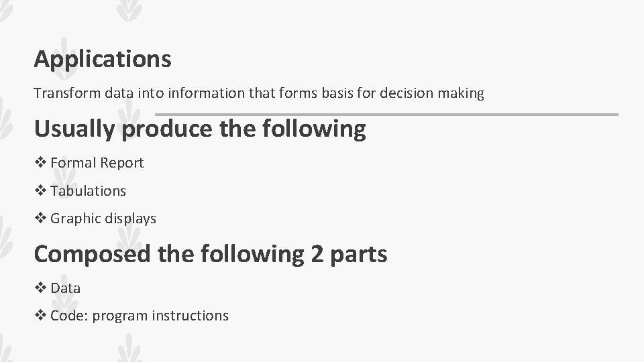Image resolution: width=644 pixels, height=362 pixels.
Task: Click the diamond bullet beside Formal Report
Action: 40,162
